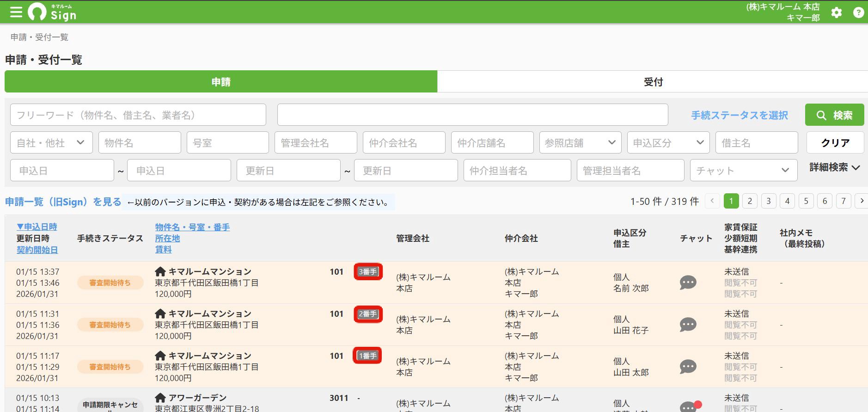Screen dimensions: 868x412
Task: Open the hamburger menu
Action: tap(16, 12)
